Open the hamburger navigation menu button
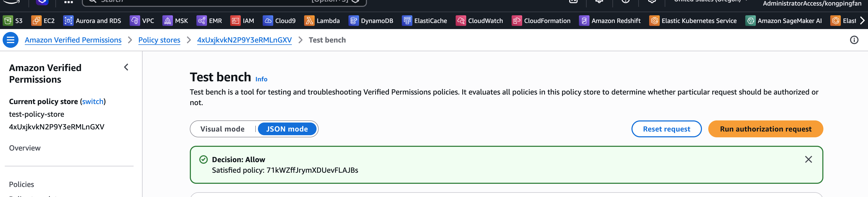Viewport: 868px width, 197px height. tap(11, 40)
